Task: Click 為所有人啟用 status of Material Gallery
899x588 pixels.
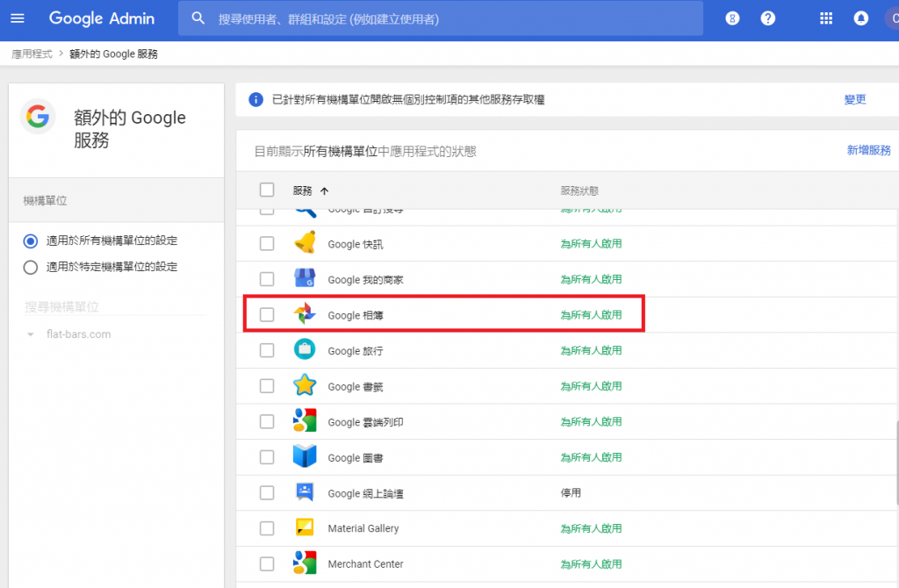Action: pos(591,527)
